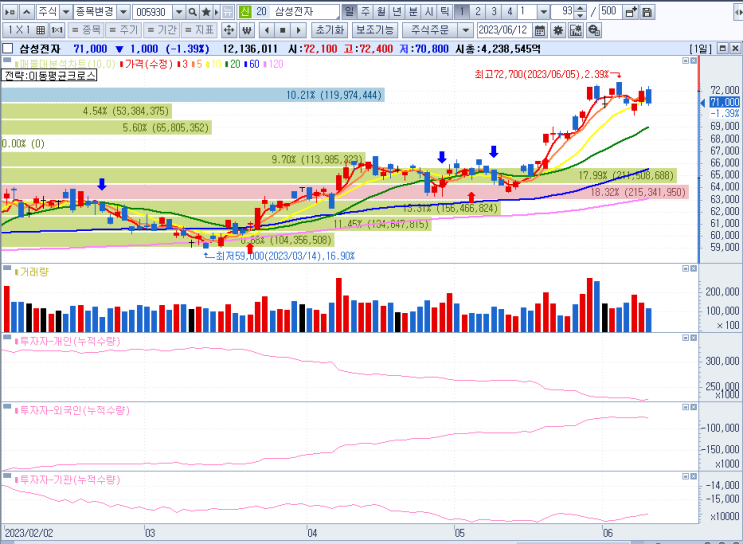This screenshot has width=743, height=544.
Task: Maximize the price chart pane icon
Action: (x=685, y=61)
